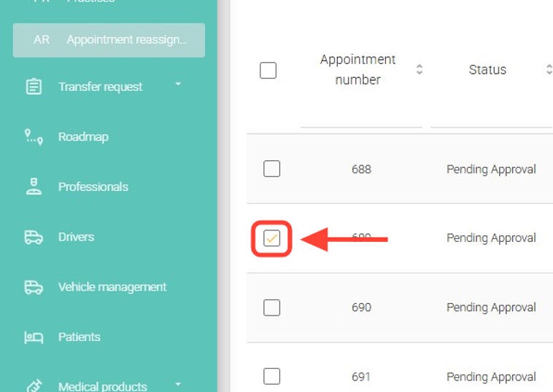This screenshot has width=553, height=392.
Task: Toggle the select-all checkbox in table header
Action: tap(268, 70)
